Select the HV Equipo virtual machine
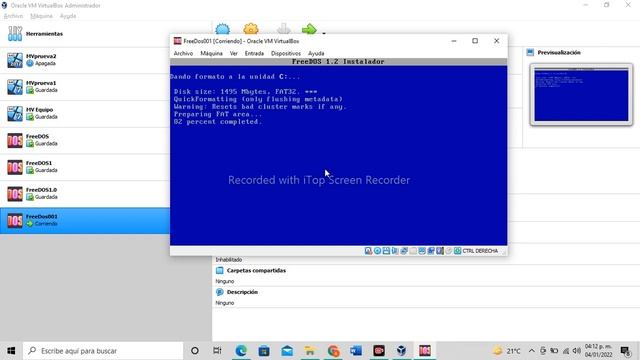640x360 pixels. 85,113
